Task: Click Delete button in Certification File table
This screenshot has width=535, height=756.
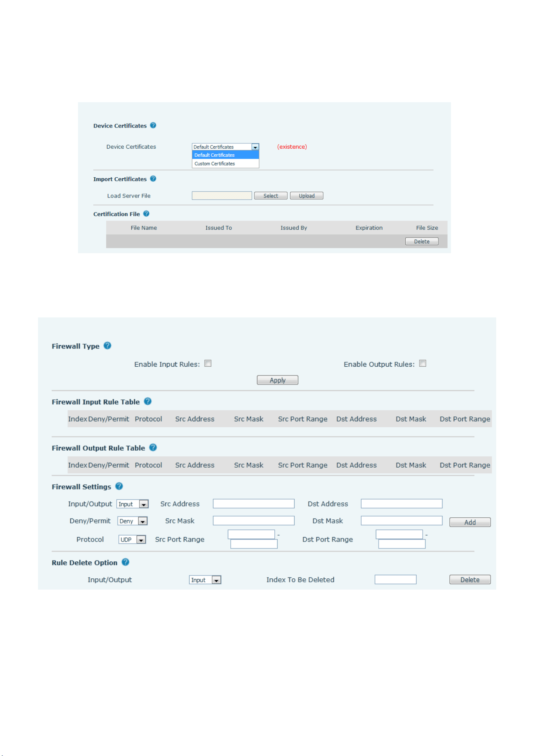Action: pyautogui.click(x=422, y=241)
